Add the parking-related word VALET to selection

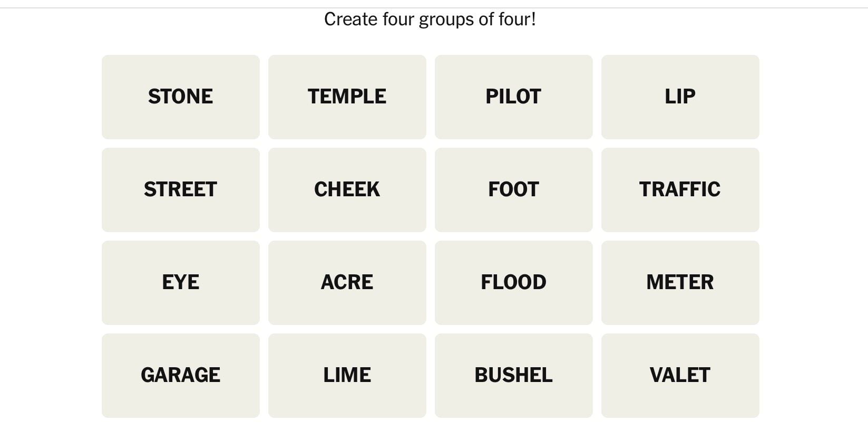(x=680, y=376)
